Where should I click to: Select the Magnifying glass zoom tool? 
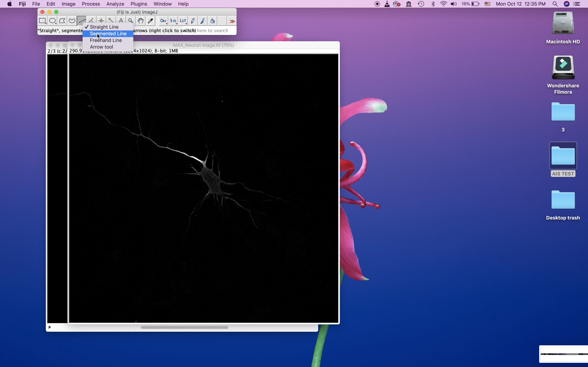[131, 21]
